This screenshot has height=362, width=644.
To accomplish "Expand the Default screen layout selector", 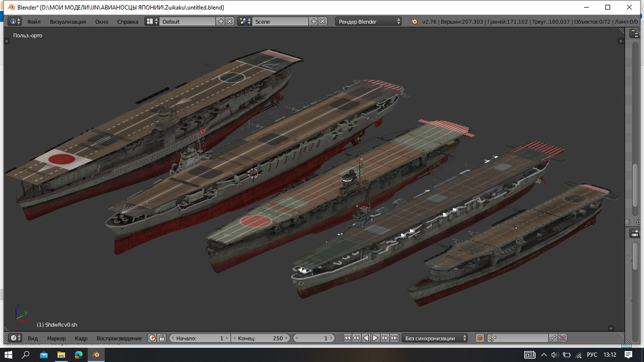I will pyautogui.click(x=152, y=22).
